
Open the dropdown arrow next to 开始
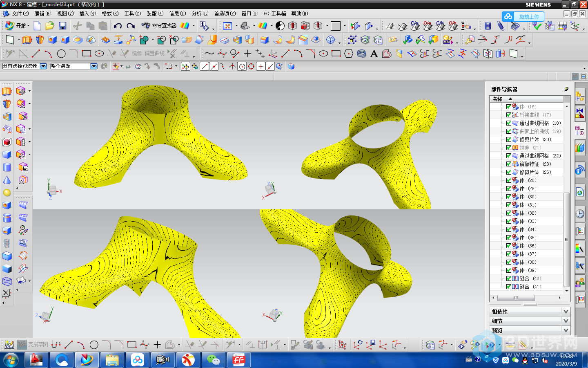click(x=28, y=26)
